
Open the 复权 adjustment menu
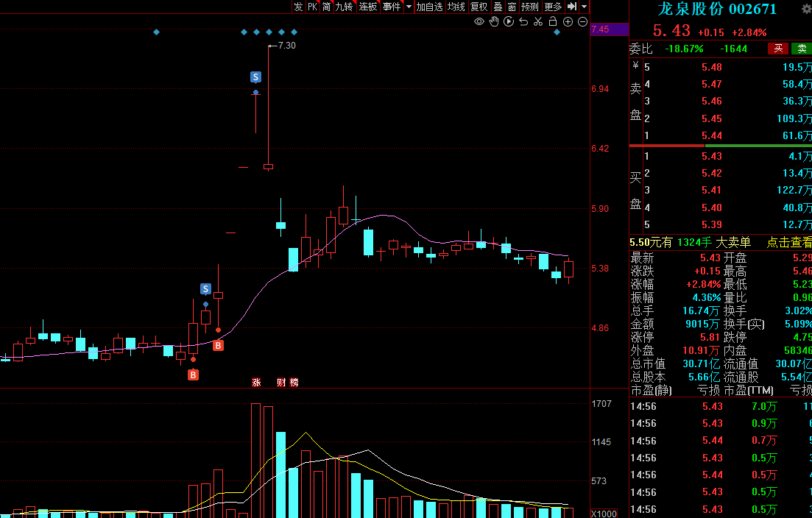tap(479, 6)
